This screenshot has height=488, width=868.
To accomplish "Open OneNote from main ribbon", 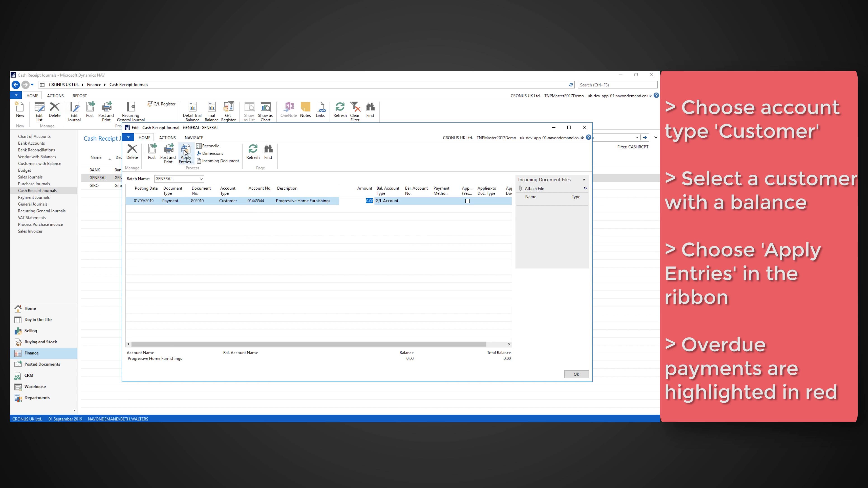I will (x=289, y=110).
